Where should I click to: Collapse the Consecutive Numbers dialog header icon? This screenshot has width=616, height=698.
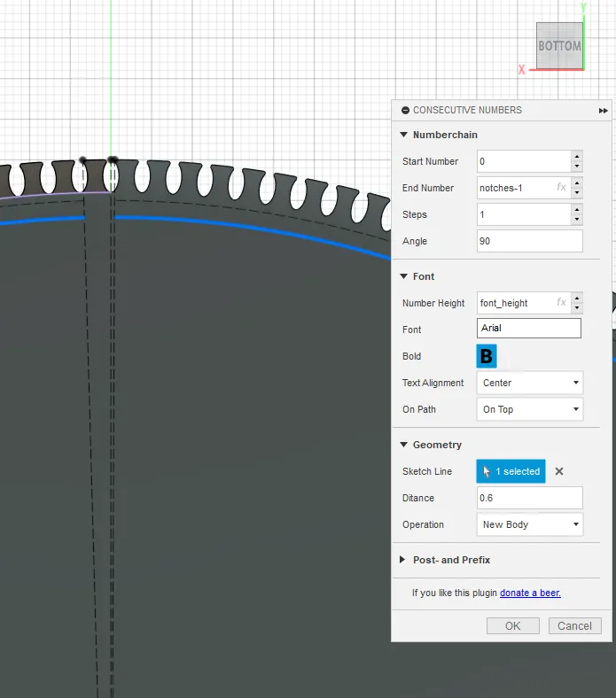pyautogui.click(x=405, y=110)
